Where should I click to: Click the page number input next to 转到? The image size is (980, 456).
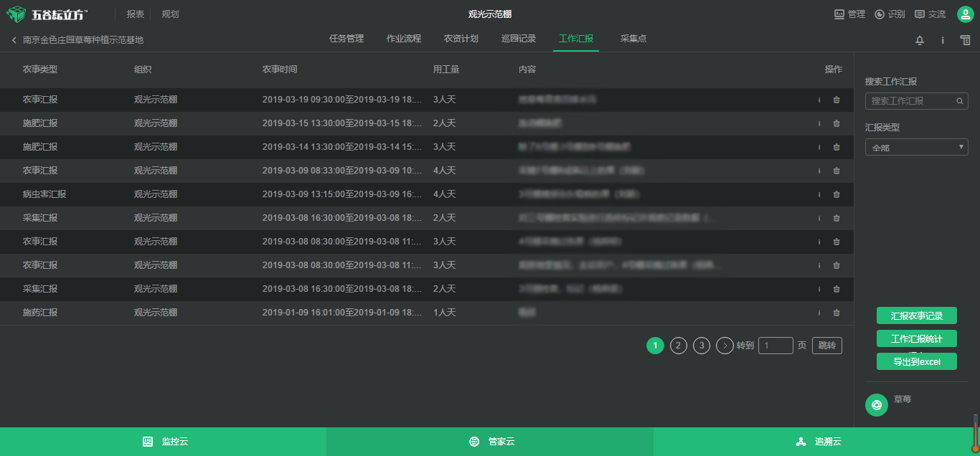click(x=775, y=346)
